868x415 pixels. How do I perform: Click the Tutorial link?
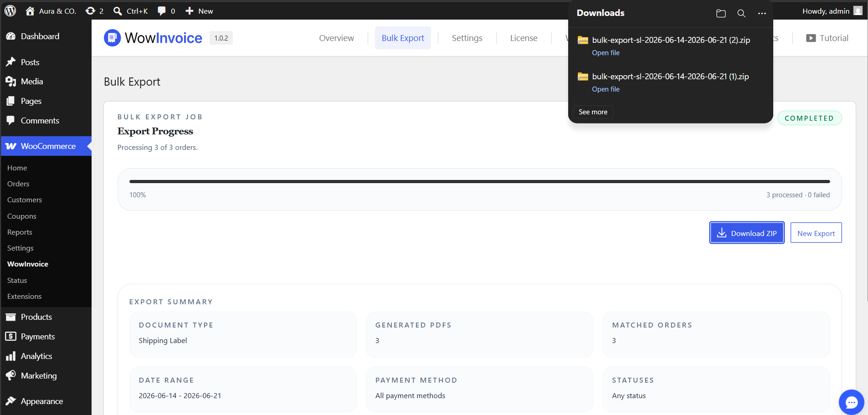[x=827, y=38]
